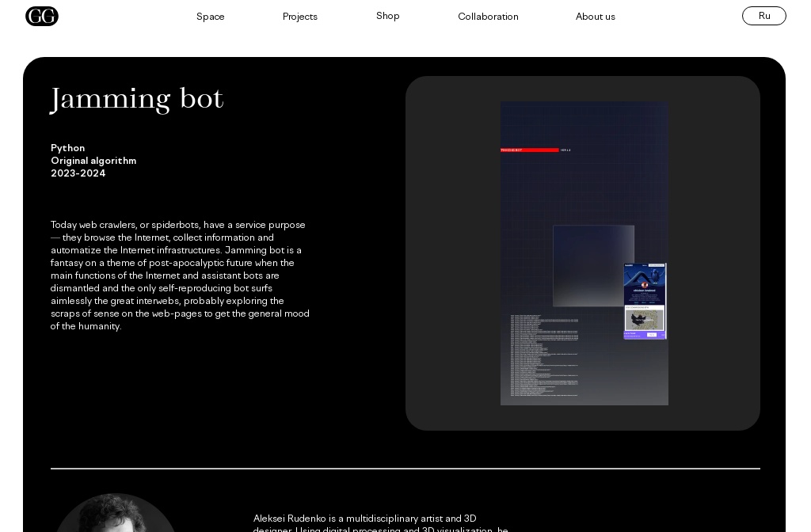Click the project description paragraph
The image size is (811, 532).
click(x=180, y=275)
